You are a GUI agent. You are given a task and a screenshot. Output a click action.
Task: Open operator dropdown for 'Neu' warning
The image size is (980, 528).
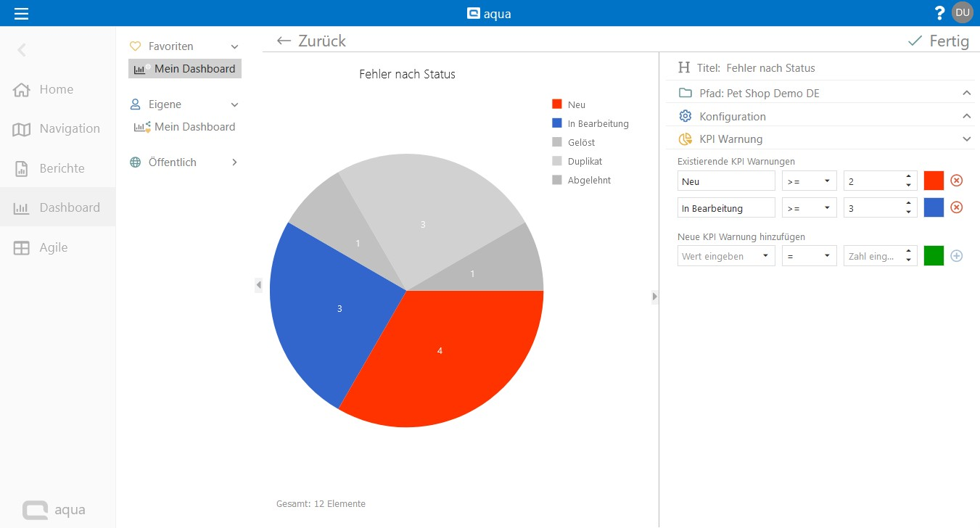[809, 181]
